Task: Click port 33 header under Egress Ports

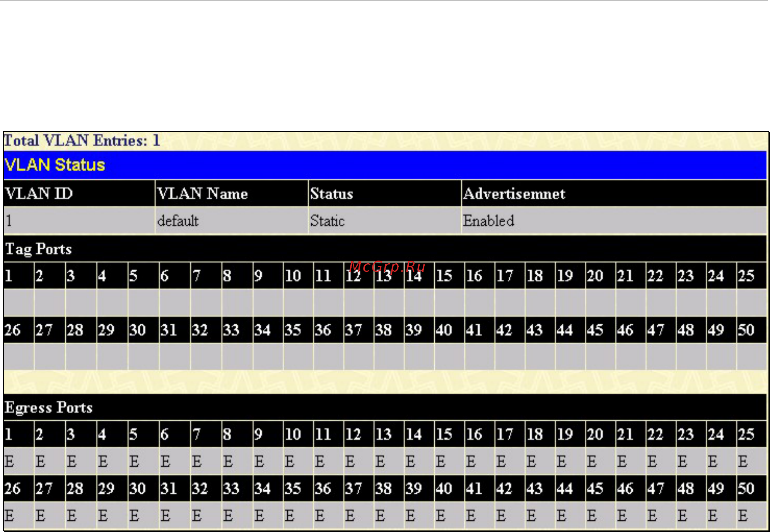Action: click(x=237, y=488)
